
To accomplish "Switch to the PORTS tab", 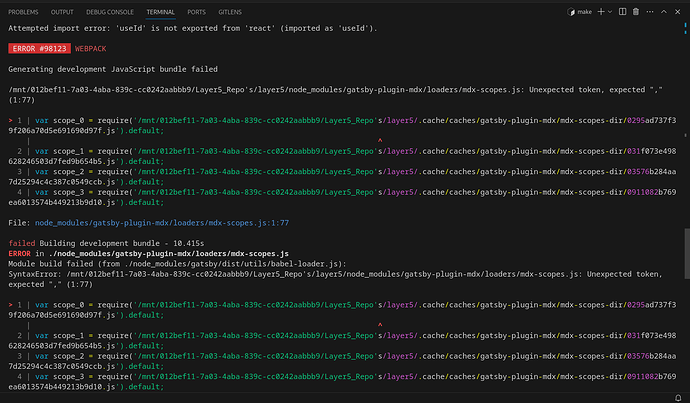I will tap(196, 12).
